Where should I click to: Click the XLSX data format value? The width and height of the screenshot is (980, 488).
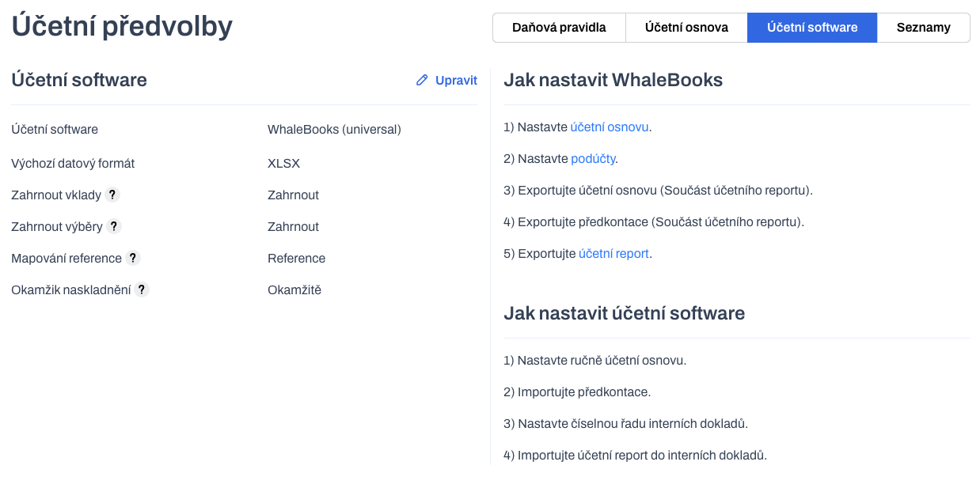[283, 163]
